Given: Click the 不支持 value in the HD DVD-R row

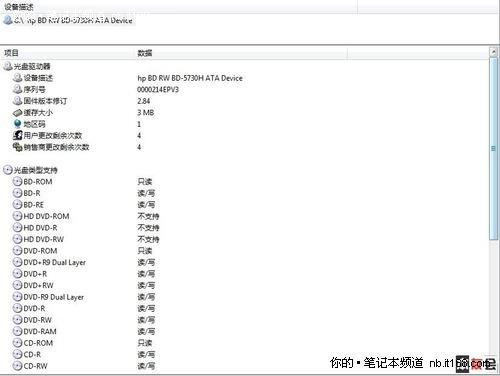Looking at the screenshot, I should pyautogui.click(x=148, y=228).
